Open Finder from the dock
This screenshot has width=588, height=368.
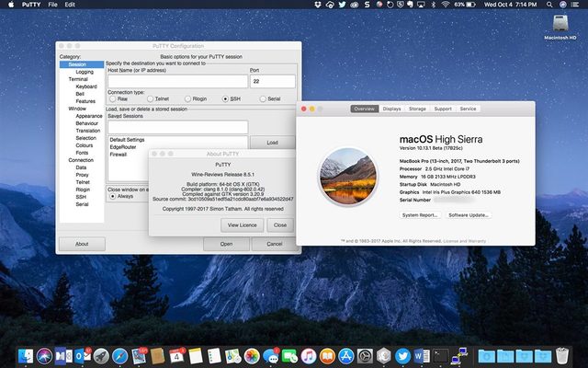click(26, 356)
